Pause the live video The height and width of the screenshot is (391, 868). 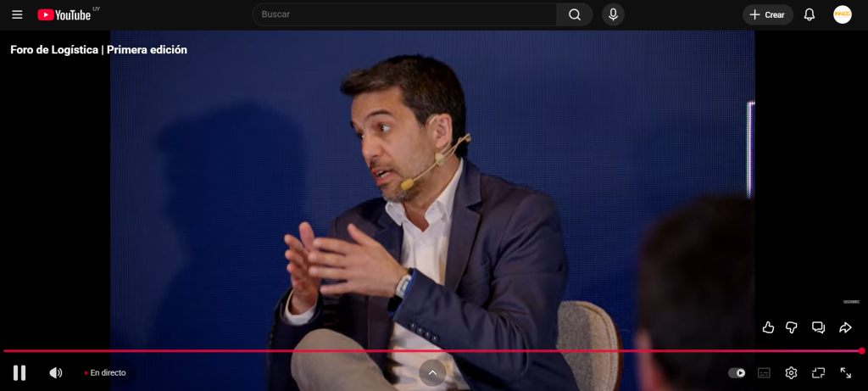click(x=19, y=372)
